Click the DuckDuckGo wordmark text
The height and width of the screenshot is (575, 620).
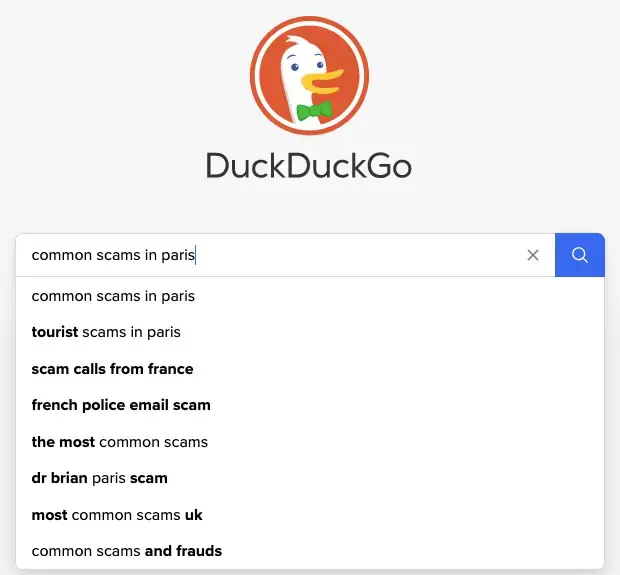point(309,166)
